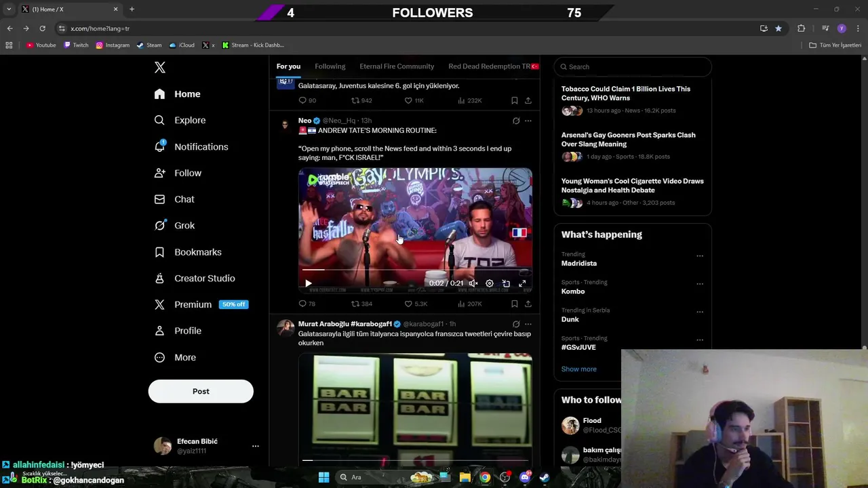Like the Galatasaray post with 11K likes
The height and width of the screenshot is (488, 868).
pyautogui.click(x=414, y=100)
